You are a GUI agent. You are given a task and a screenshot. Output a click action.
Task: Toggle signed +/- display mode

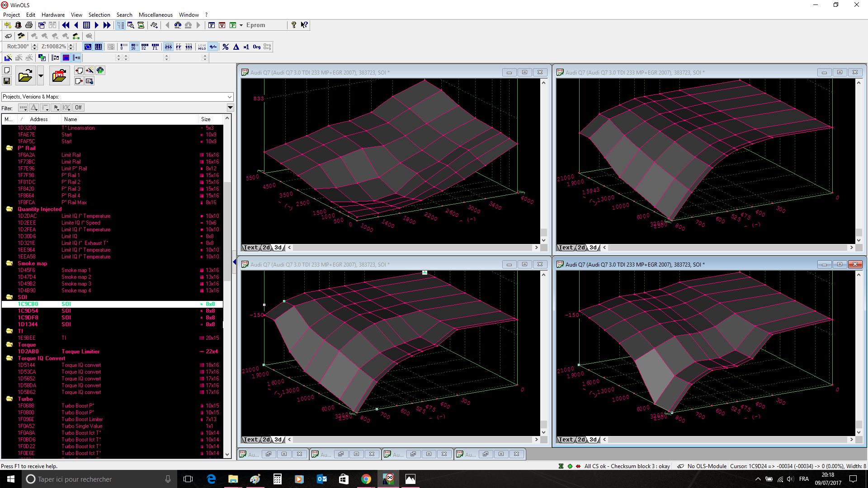click(213, 47)
